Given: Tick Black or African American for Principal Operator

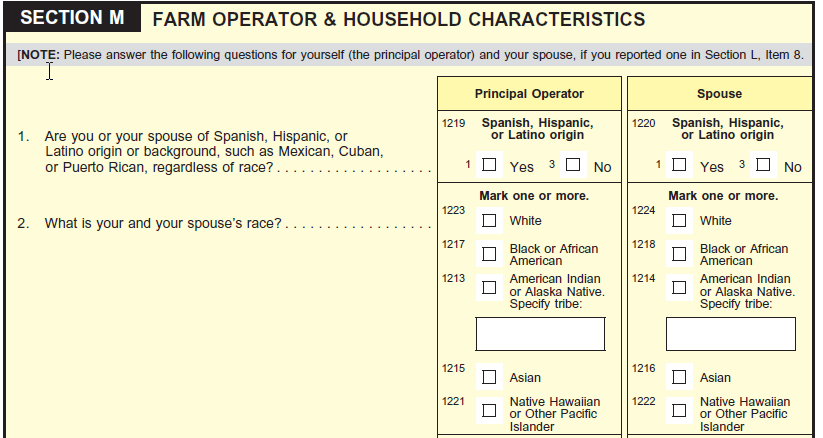Looking at the screenshot, I should pos(489,254).
